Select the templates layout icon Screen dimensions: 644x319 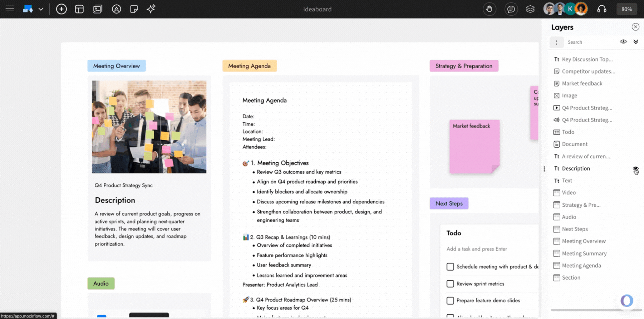click(x=79, y=9)
